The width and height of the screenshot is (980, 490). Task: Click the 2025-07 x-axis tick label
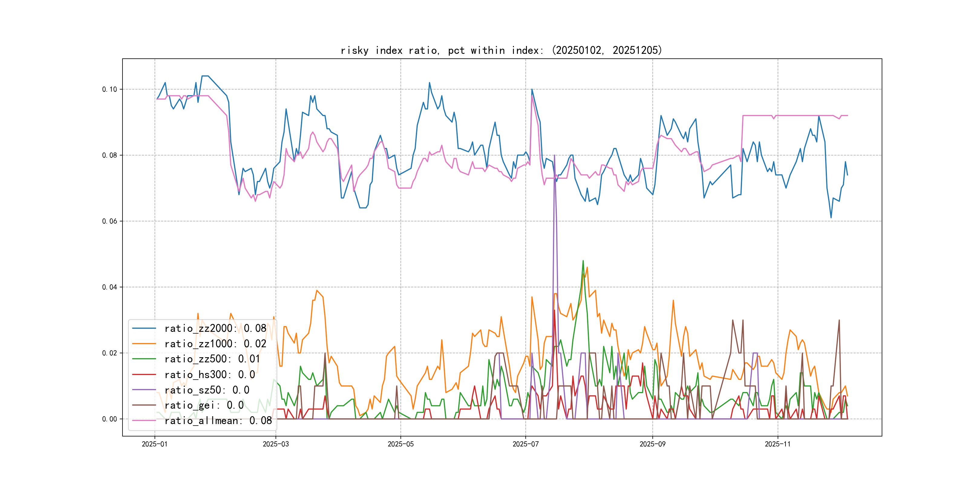click(525, 444)
